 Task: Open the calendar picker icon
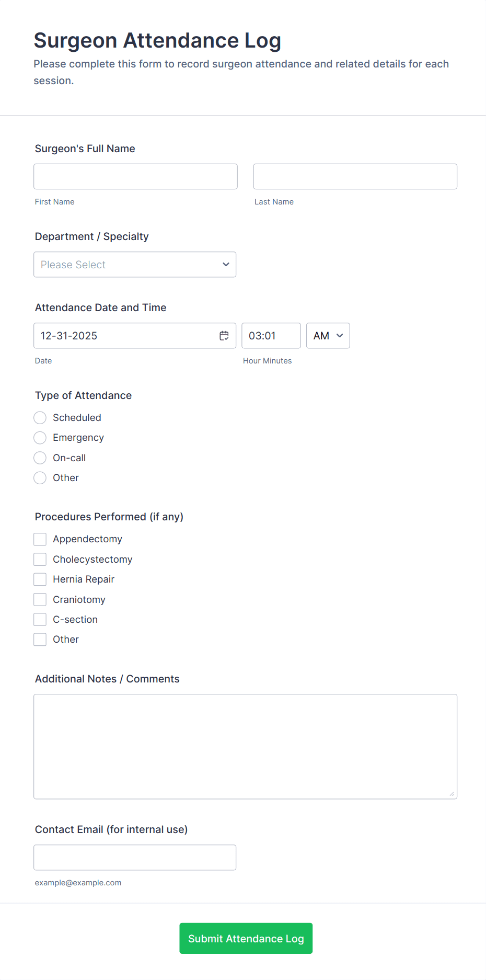pos(224,335)
